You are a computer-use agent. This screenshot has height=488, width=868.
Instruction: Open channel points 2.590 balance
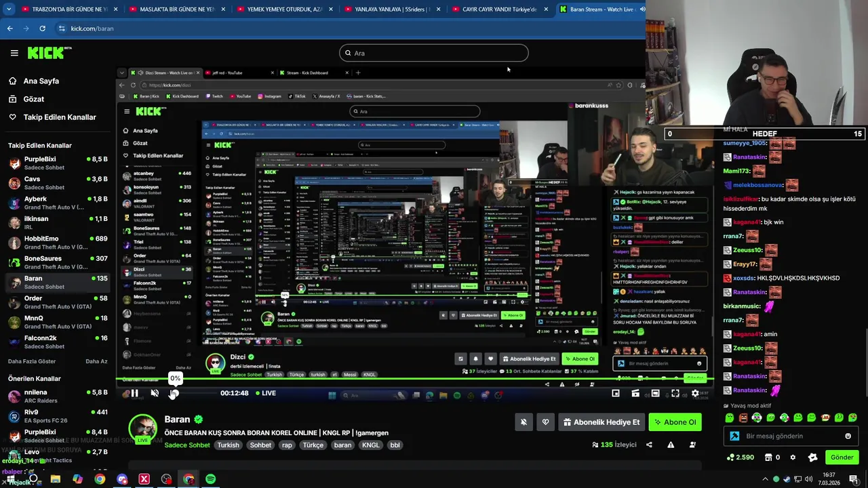pyautogui.click(x=740, y=457)
